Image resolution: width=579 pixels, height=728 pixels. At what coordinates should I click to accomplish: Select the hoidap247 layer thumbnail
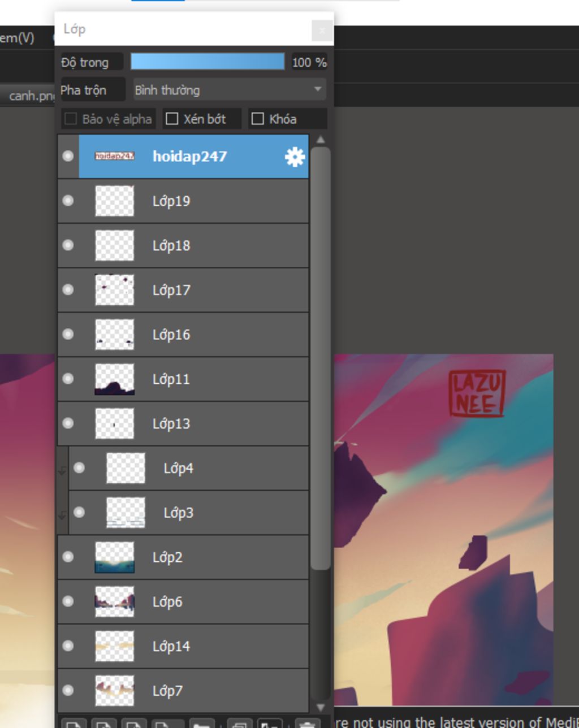115,156
